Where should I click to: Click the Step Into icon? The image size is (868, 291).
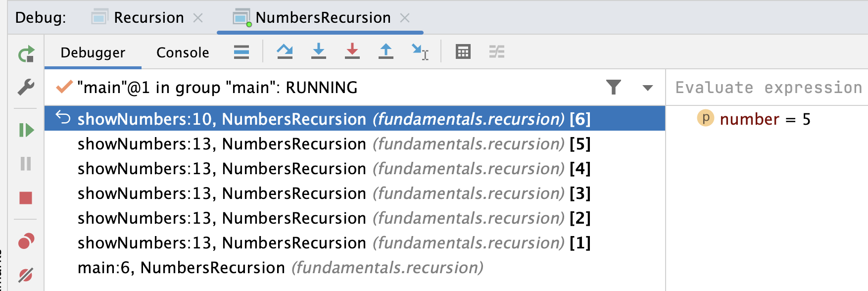[318, 51]
